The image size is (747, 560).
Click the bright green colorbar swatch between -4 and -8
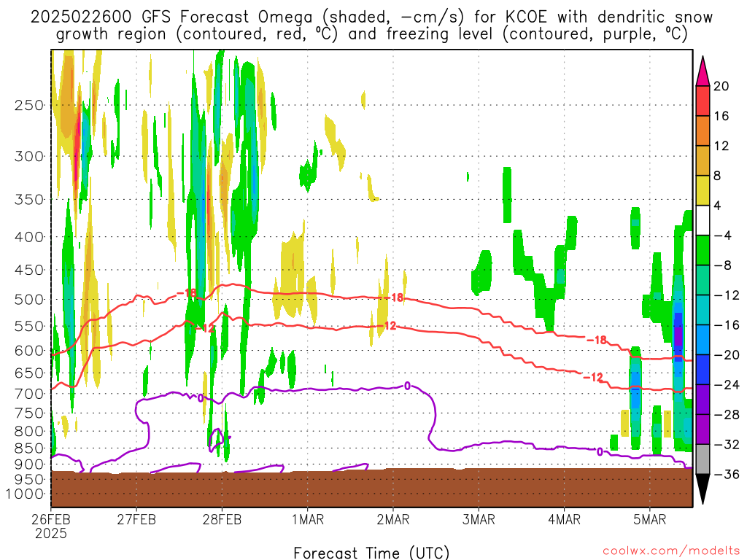click(703, 251)
